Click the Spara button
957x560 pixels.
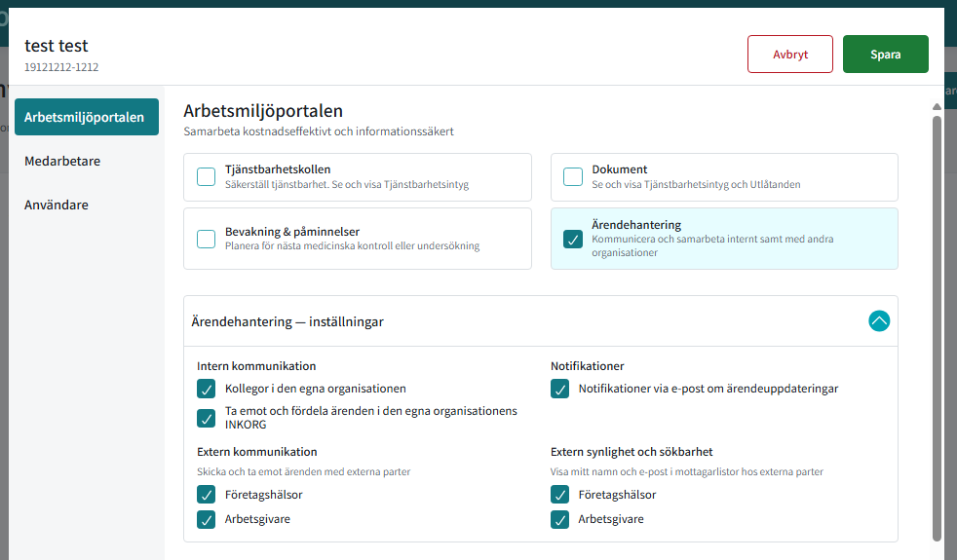pyautogui.click(x=886, y=55)
